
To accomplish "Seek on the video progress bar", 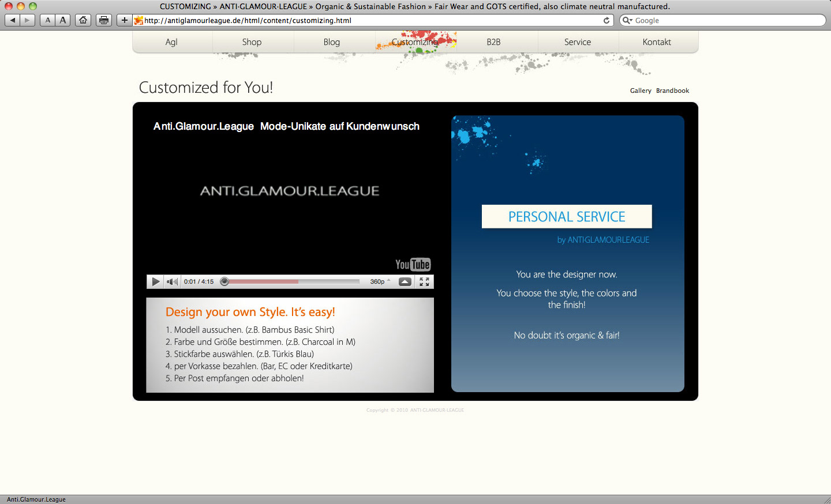I will coord(291,281).
